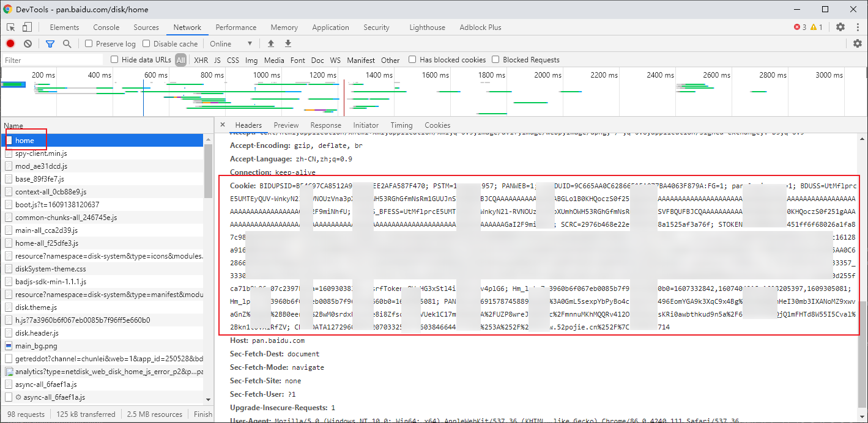Select the home request row
Viewport: 868px width, 423px height.
click(102, 140)
